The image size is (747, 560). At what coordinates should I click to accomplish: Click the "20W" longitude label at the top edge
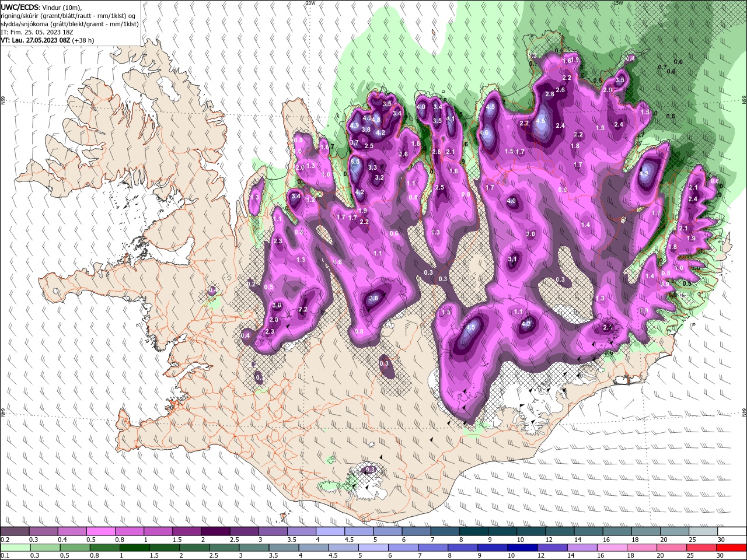click(310, 3)
